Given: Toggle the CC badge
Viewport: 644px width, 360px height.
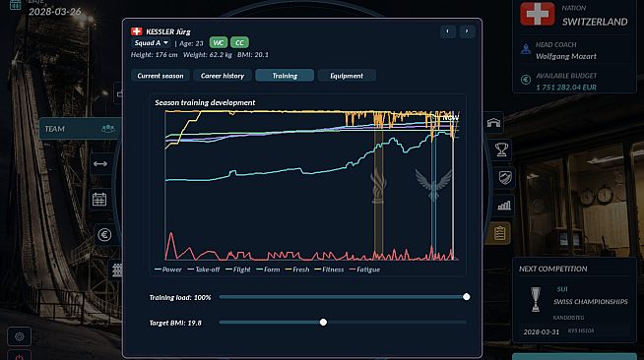Looking at the screenshot, I should [239, 42].
